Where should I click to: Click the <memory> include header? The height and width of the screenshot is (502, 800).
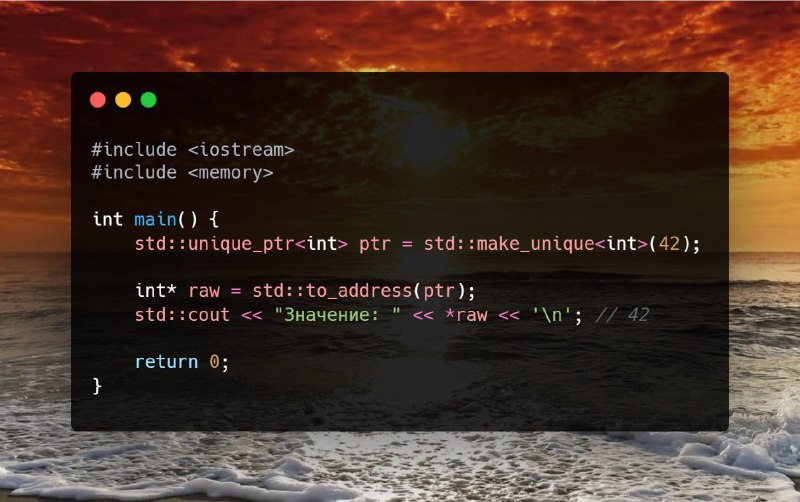pos(230,173)
